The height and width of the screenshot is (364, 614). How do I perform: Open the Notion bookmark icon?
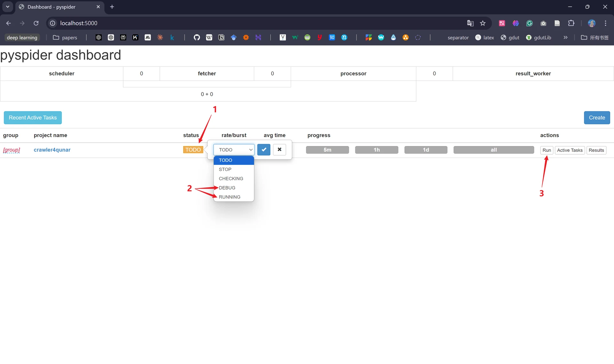(x=221, y=37)
